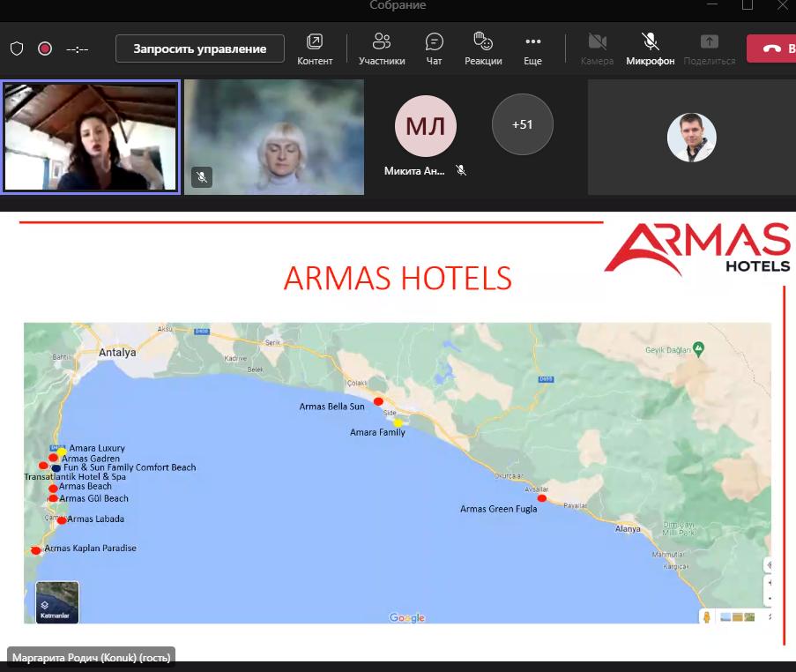This screenshot has height=672, width=796.
Task: Expand the Еще more options menu
Action: [x=532, y=49]
